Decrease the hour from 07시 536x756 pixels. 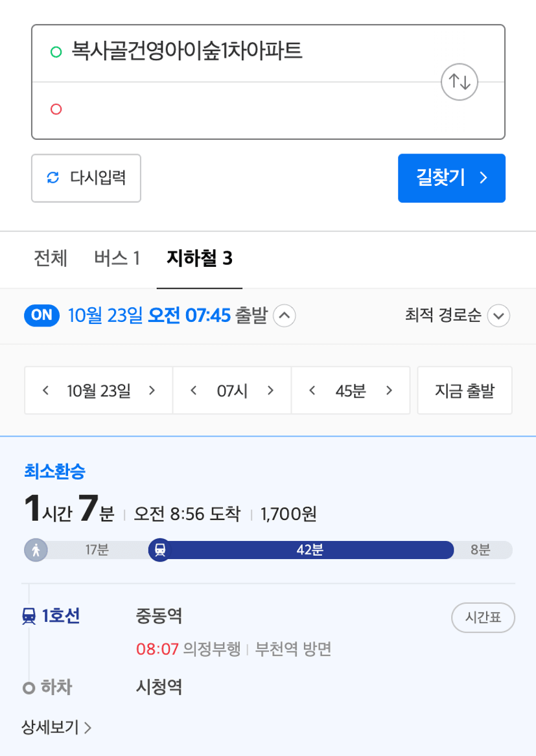click(193, 391)
